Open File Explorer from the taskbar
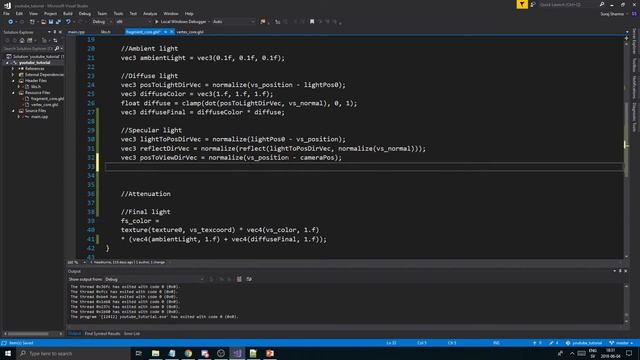 (156, 353)
